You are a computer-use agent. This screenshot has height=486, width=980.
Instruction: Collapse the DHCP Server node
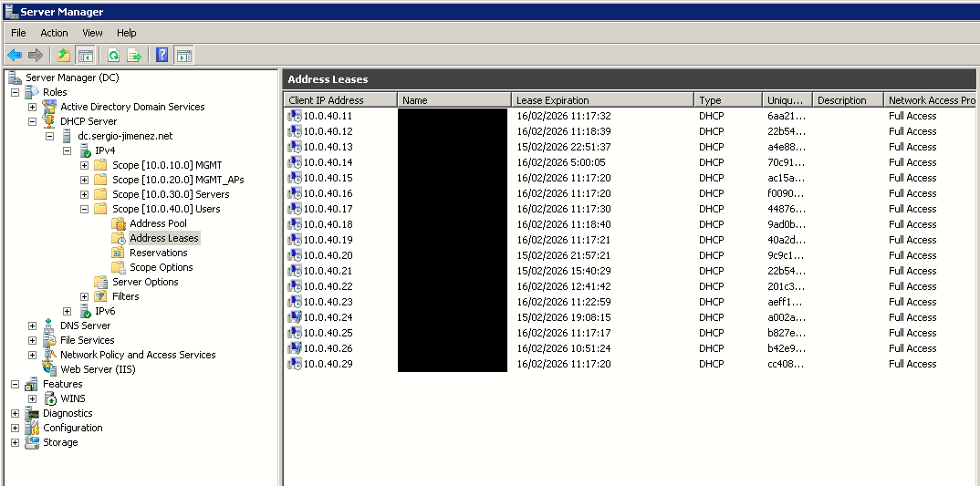point(33,122)
